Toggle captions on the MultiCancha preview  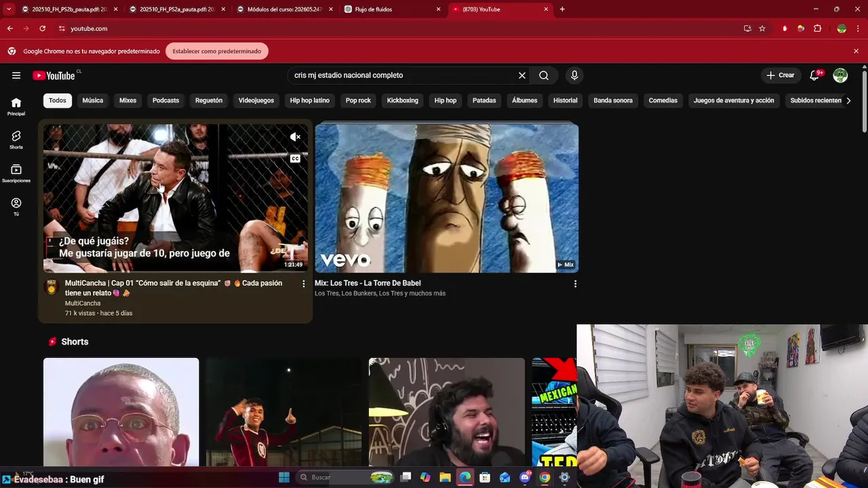(x=295, y=159)
